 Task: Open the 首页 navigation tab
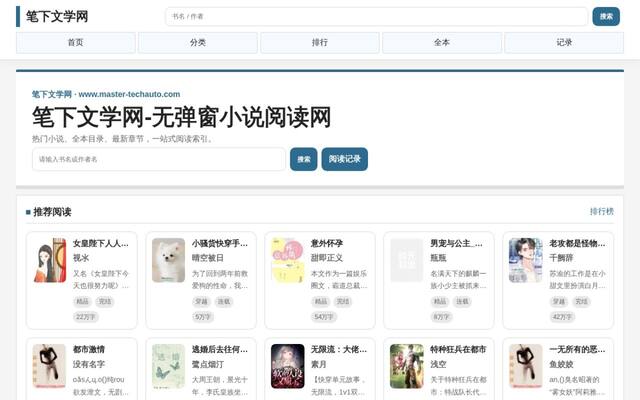[x=76, y=42]
